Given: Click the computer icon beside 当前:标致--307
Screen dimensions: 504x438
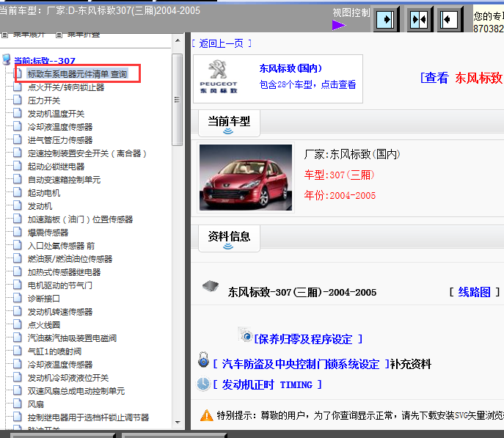Looking at the screenshot, I should (x=6, y=59).
